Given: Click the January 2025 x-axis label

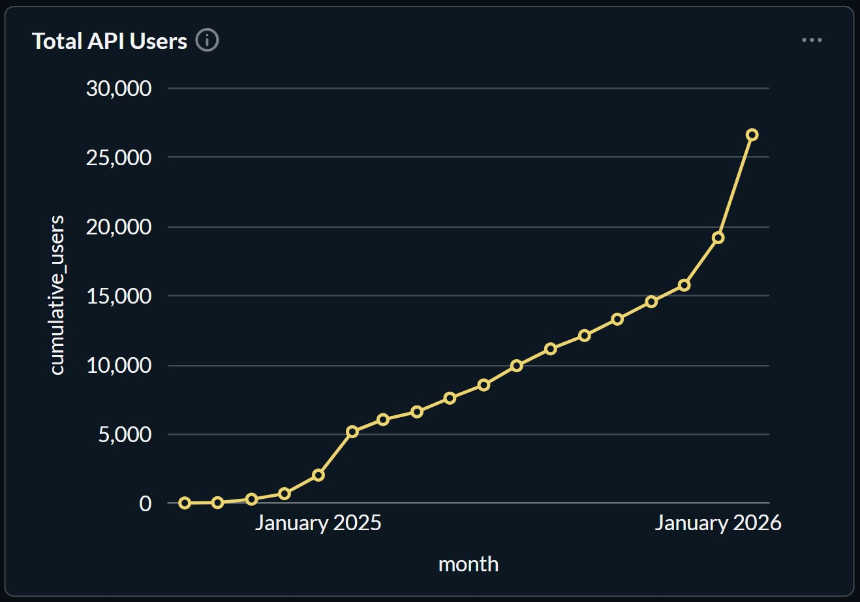Looking at the screenshot, I should click(x=318, y=523).
